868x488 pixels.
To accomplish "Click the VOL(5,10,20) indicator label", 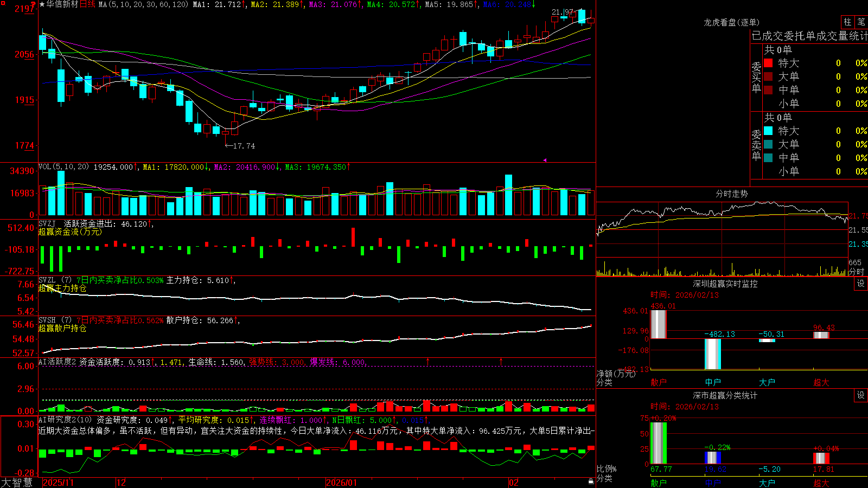I will point(63,166).
